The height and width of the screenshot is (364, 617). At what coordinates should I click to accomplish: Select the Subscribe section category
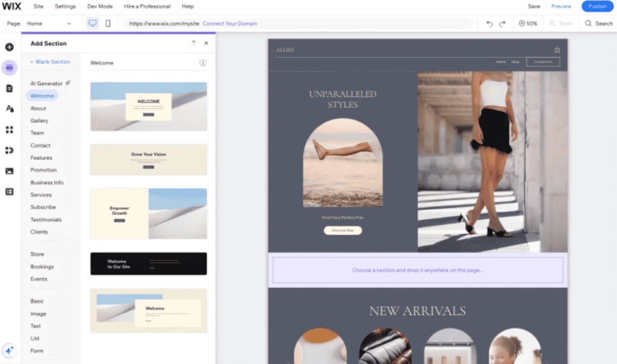coord(43,207)
